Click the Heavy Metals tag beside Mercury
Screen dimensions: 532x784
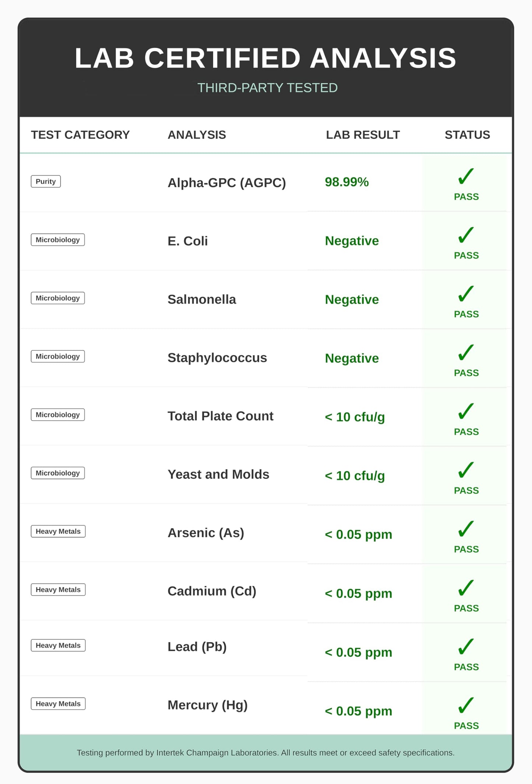click(x=58, y=704)
